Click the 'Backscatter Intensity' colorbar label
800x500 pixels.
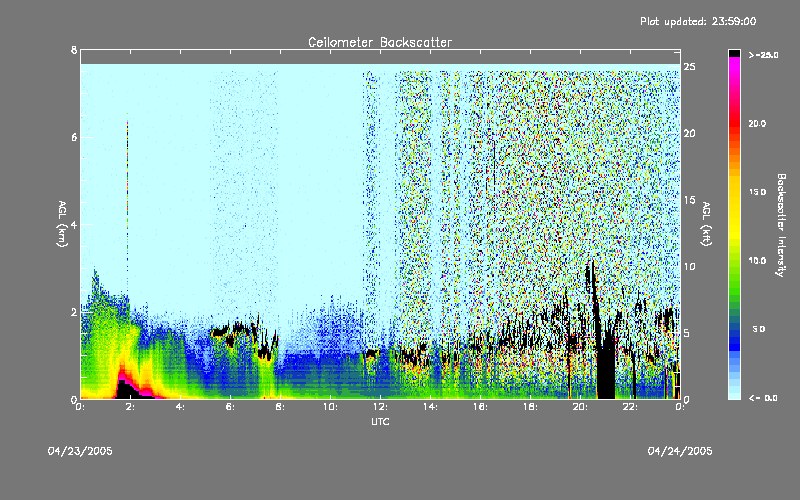781,225
